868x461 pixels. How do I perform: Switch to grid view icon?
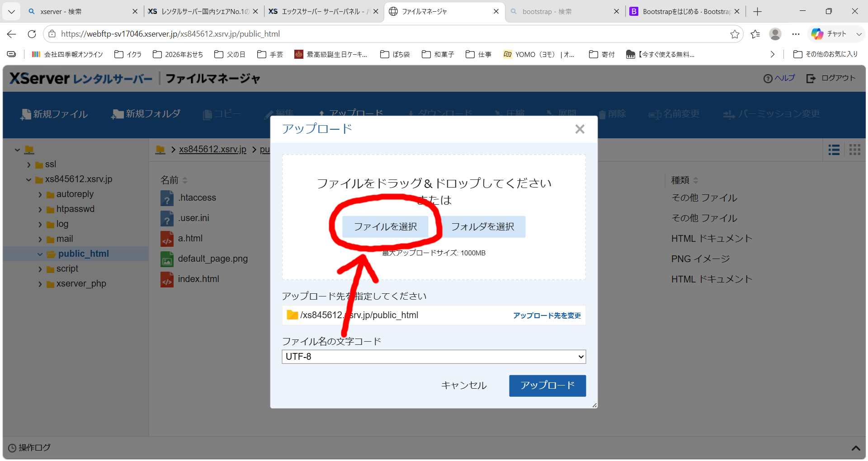854,150
